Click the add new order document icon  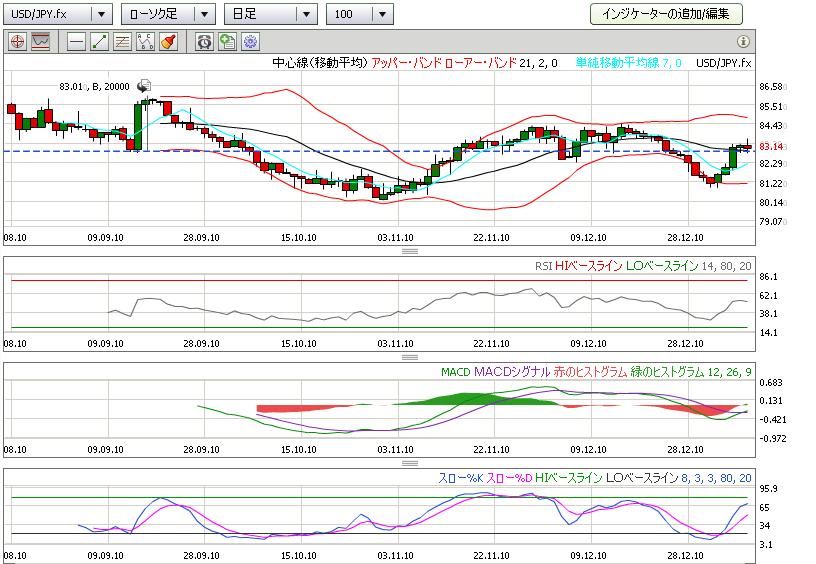tap(227, 42)
